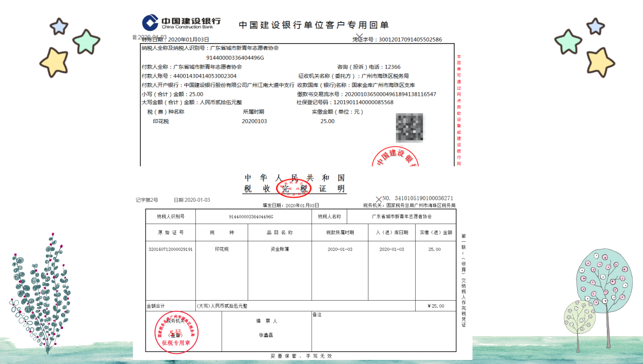Click the 实缴（退）金额 column header
The image size is (643, 364).
pyautogui.click(x=435, y=232)
